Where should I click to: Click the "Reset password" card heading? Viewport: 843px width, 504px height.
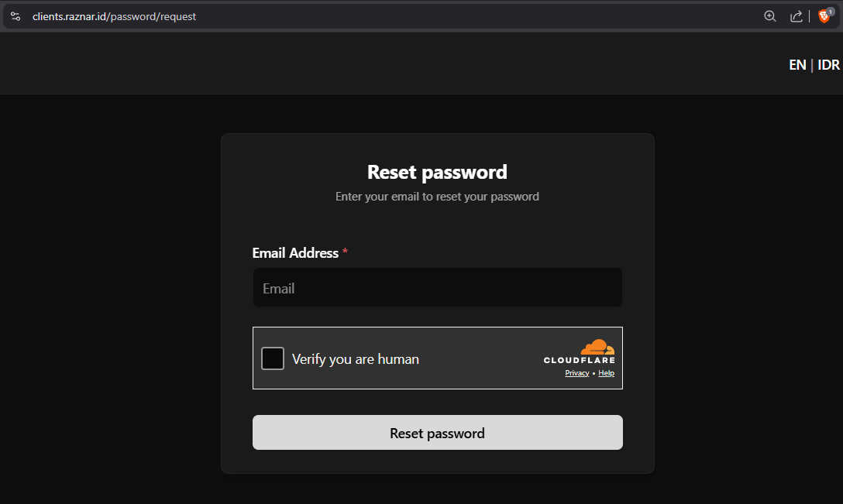tap(437, 172)
